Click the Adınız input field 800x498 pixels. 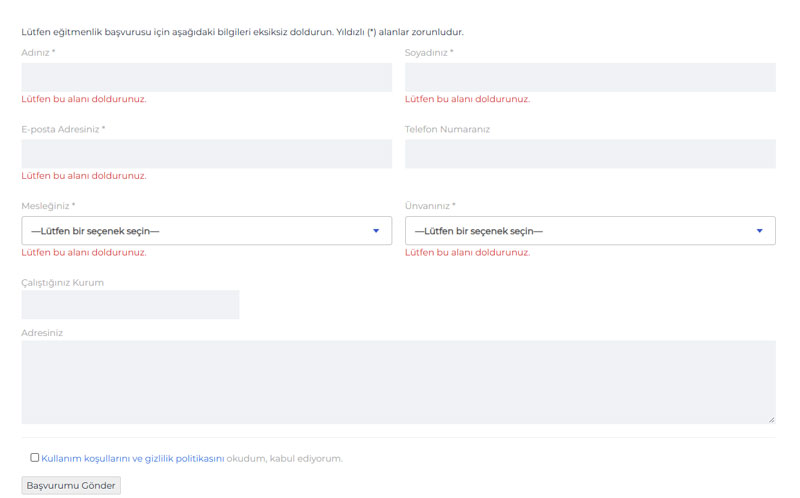206,78
